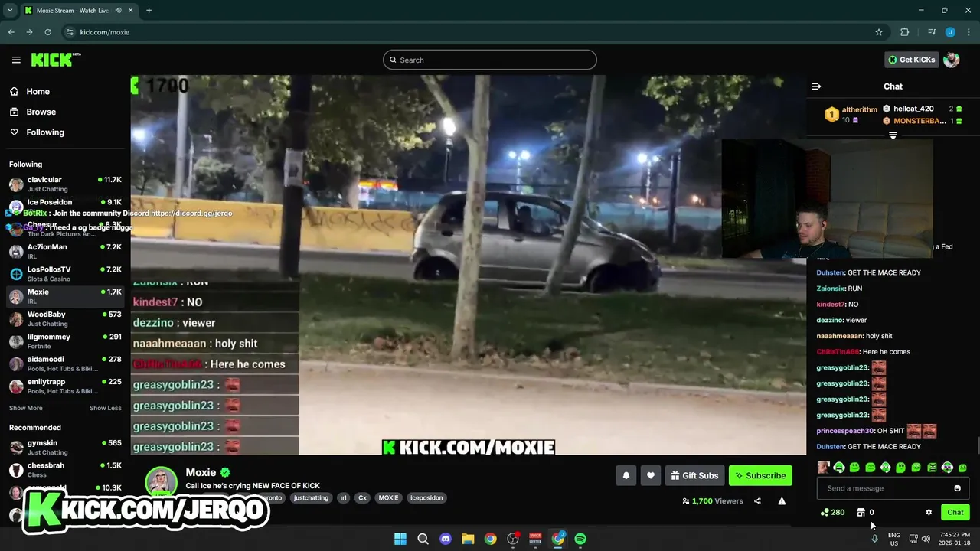Open the user profile avatar menu
980x551 pixels.
click(952, 60)
